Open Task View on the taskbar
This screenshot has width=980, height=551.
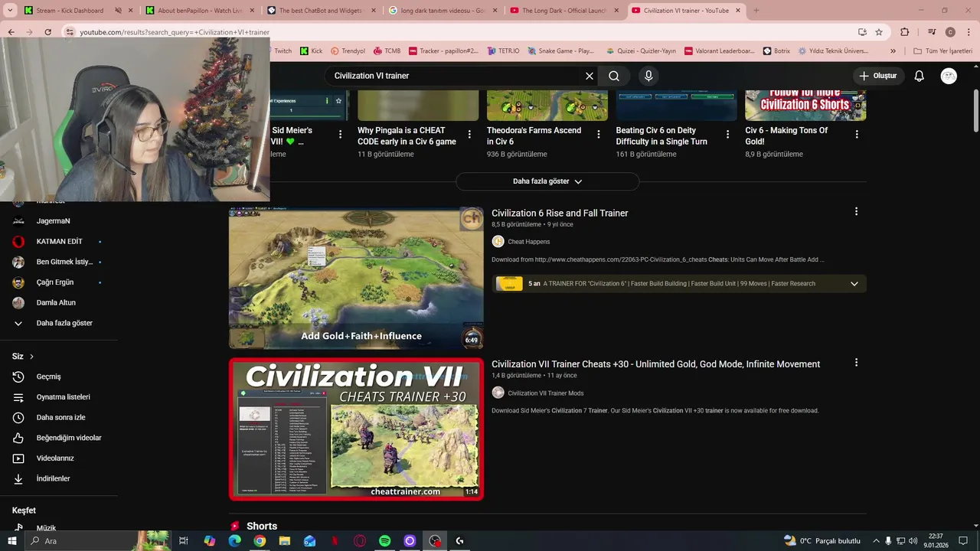[184, 541]
